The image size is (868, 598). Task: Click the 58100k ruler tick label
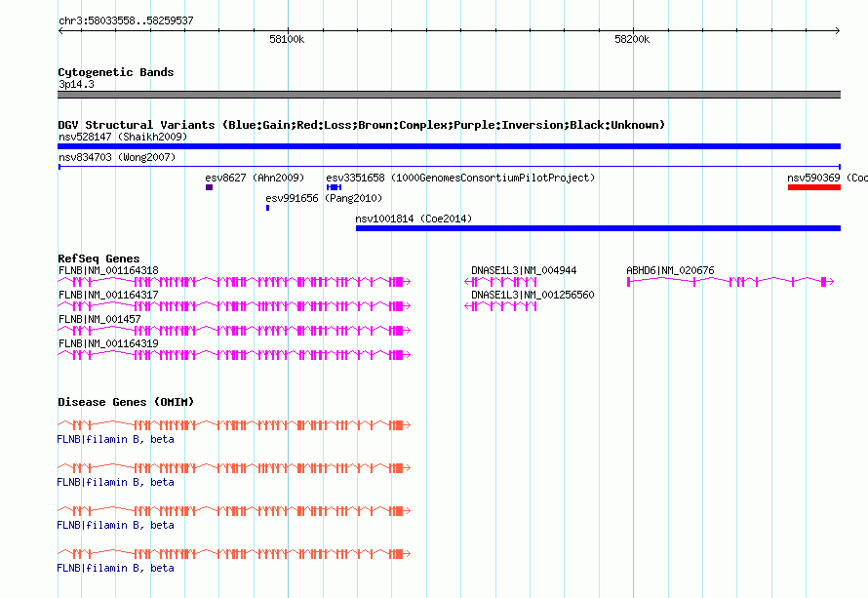pos(287,39)
